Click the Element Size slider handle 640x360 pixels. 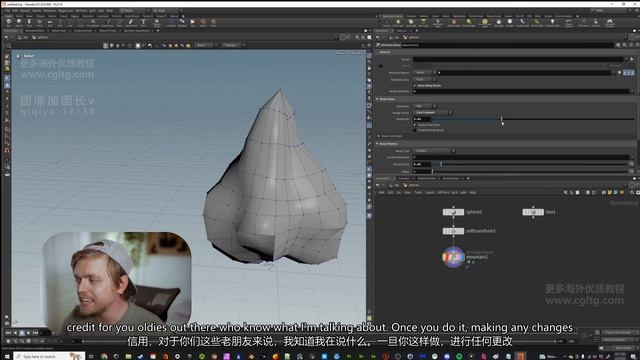click(x=441, y=164)
